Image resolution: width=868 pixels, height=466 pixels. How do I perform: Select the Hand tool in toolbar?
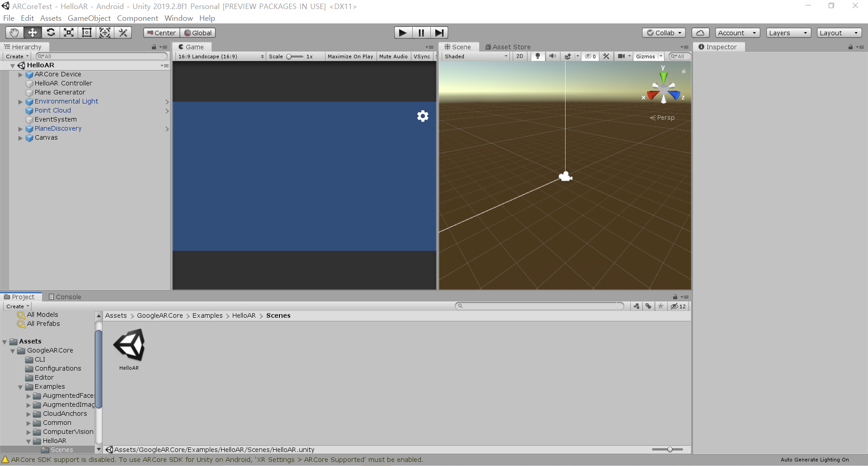14,33
